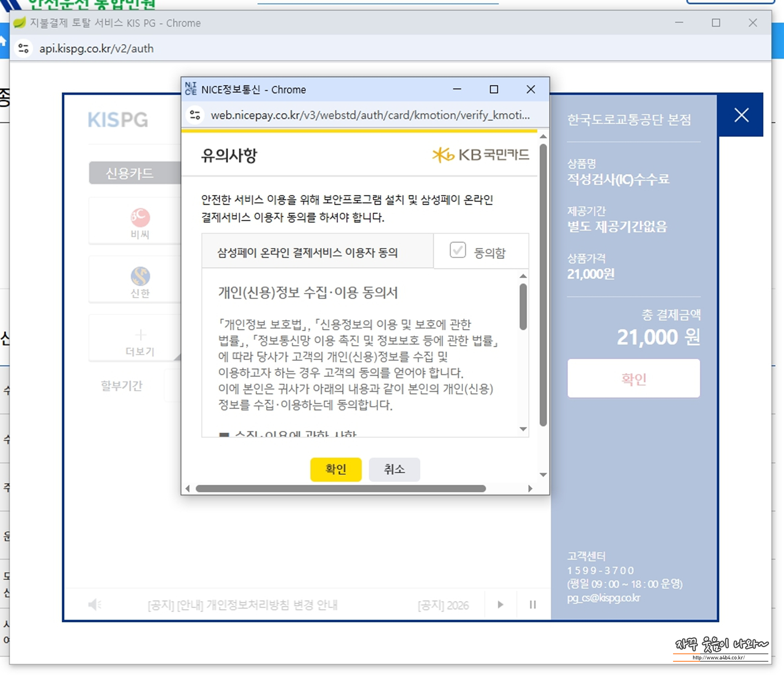Click the horizontal scrollbar in NICE popup
784x675 pixels.
(x=340, y=488)
